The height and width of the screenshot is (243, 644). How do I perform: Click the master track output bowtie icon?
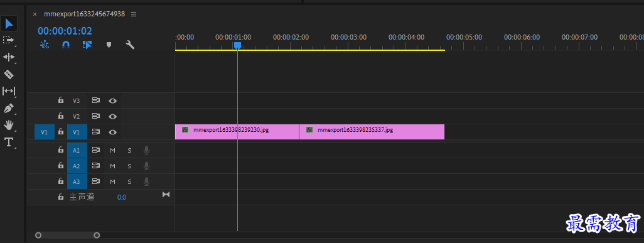pos(166,194)
